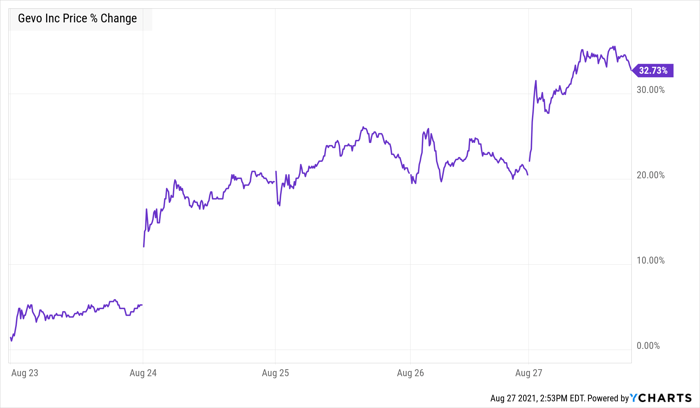The width and height of the screenshot is (700, 408).
Task: Click the line's gap-up start after Aug 24 gridline
Action: [x=145, y=245]
